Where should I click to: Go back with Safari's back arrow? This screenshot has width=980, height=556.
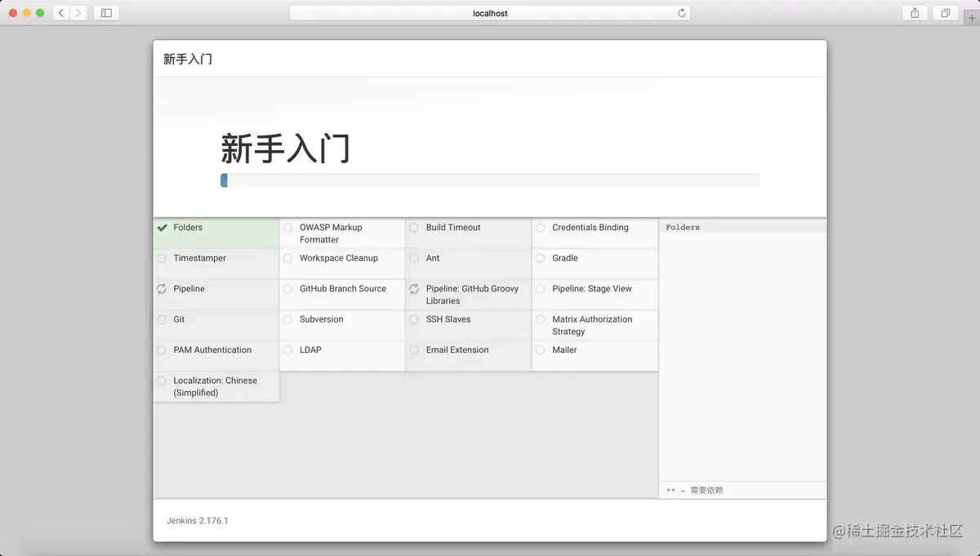[61, 13]
